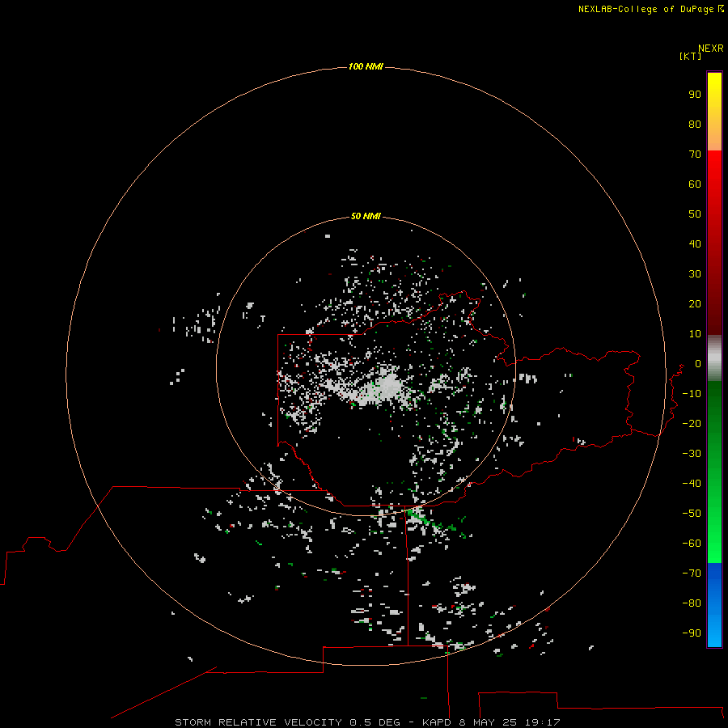Click the -30 value on the velocity scale
Image resolution: width=728 pixels, height=728 pixels.
coord(692,454)
